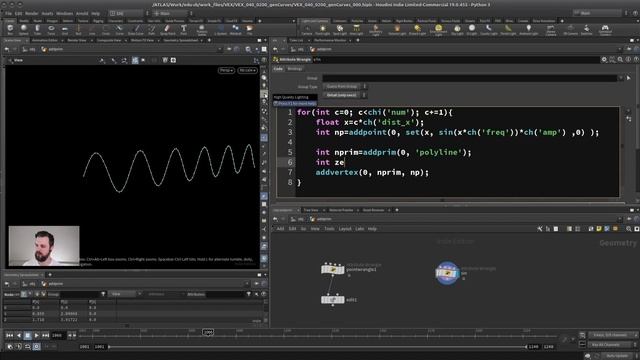This screenshot has height=360, width=640.
Task: Open the View dropdown in Geometry Spreadsheet
Action: pyautogui.click(x=124, y=294)
